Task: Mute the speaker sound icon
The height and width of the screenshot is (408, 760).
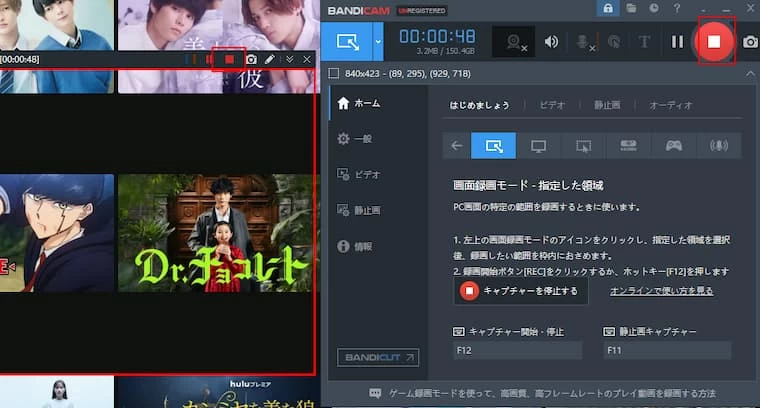Action: 551,42
